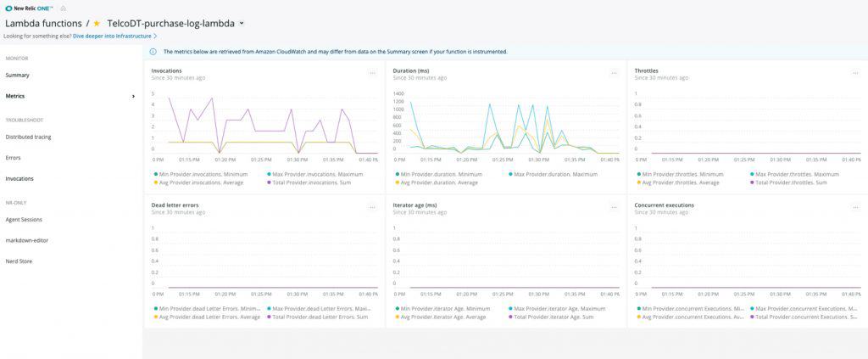Open the Throttles chart options menu

coord(855,73)
